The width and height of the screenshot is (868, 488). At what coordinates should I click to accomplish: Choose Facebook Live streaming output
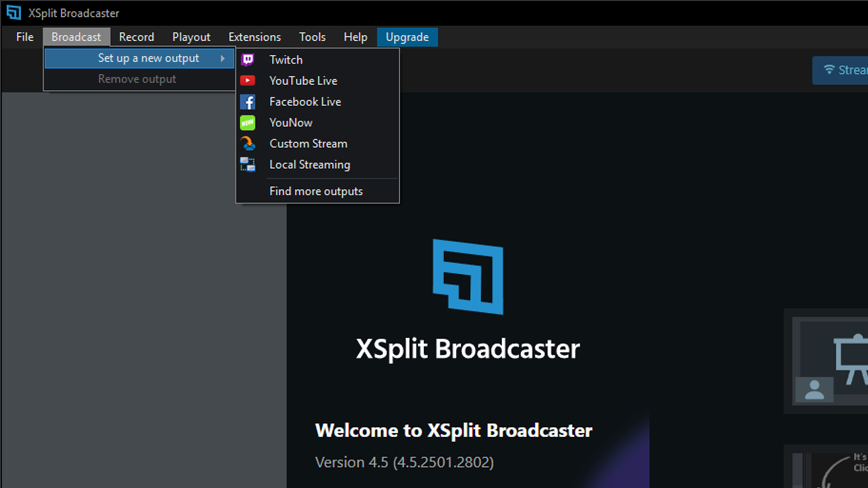(305, 101)
